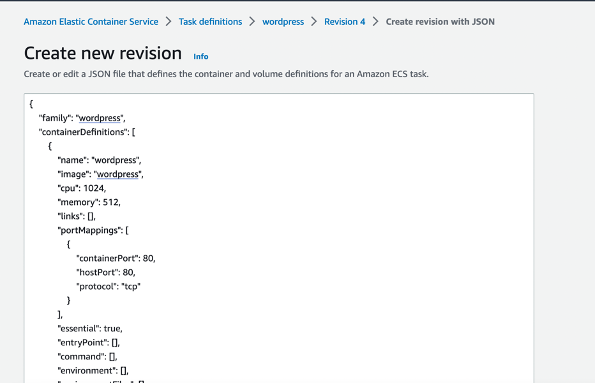Click the "memory": 512 line
Image resolution: width=595 pixels, height=383 pixels.
tap(89, 202)
